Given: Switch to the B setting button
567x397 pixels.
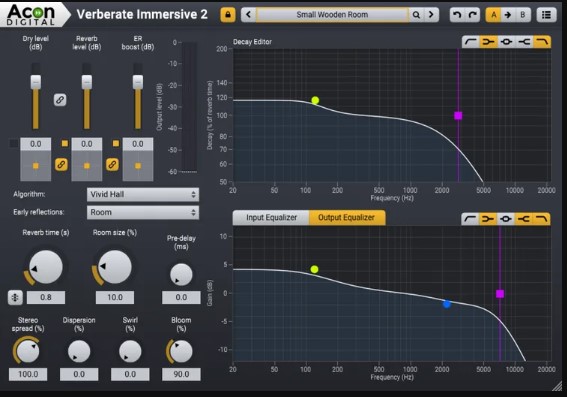Looking at the screenshot, I should pos(523,15).
